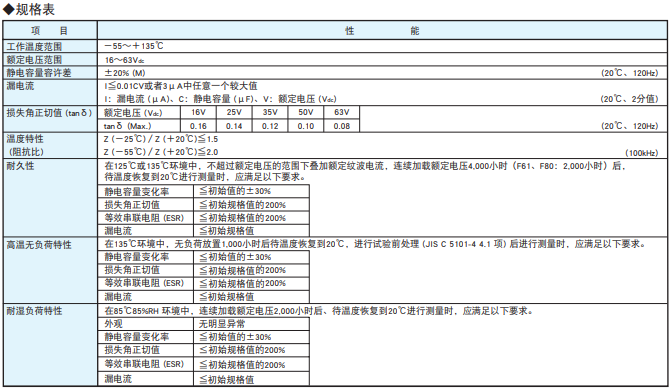The height and width of the screenshot is (392, 670).
Task: Click the '外观' cell
Action: click(114, 324)
